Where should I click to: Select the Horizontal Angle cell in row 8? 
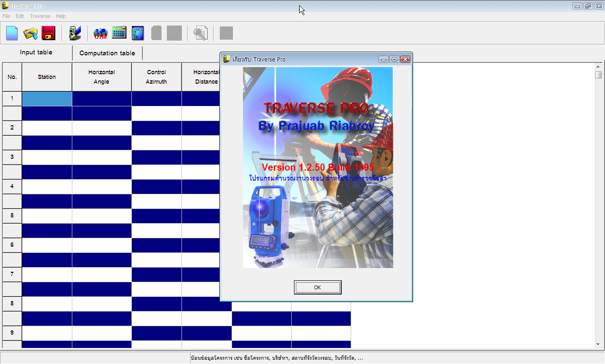point(102,304)
